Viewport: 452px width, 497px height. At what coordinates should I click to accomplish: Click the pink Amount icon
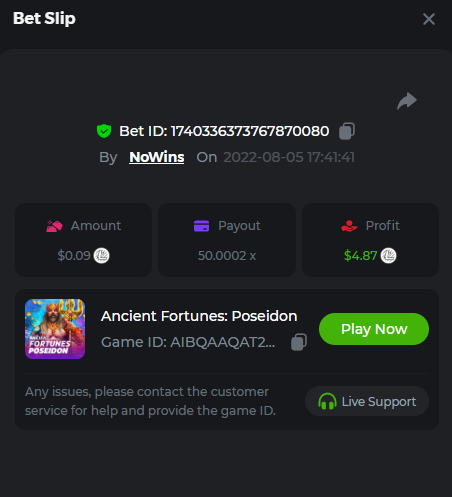54,226
